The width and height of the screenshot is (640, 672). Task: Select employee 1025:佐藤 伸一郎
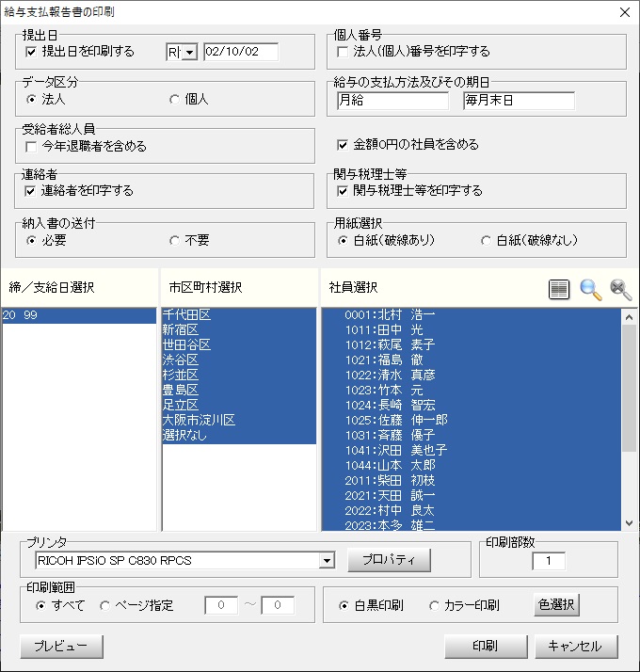[472, 421]
